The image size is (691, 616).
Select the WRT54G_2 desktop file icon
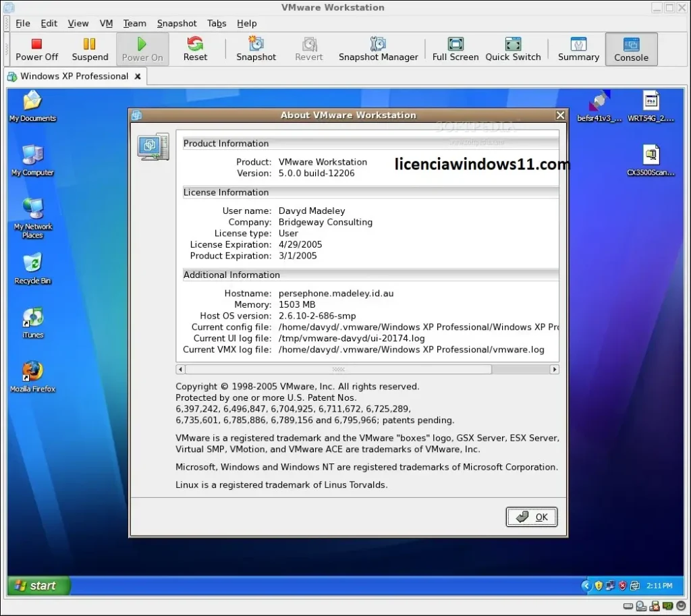[x=651, y=106]
